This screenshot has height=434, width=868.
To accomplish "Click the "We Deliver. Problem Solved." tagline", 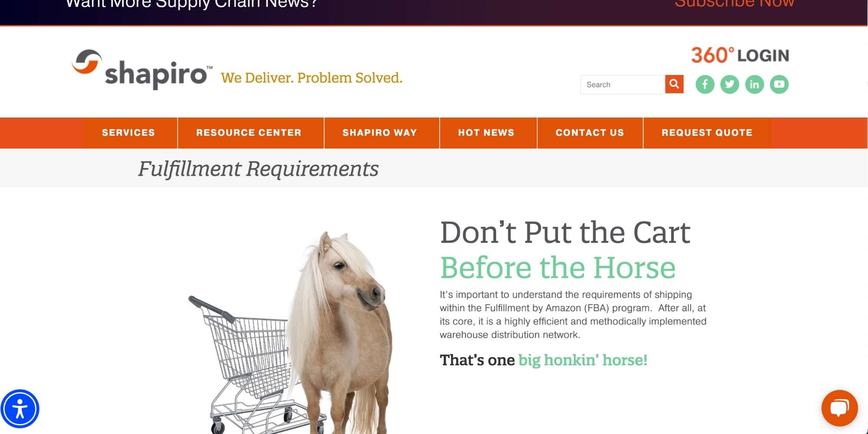I will click(312, 78).
